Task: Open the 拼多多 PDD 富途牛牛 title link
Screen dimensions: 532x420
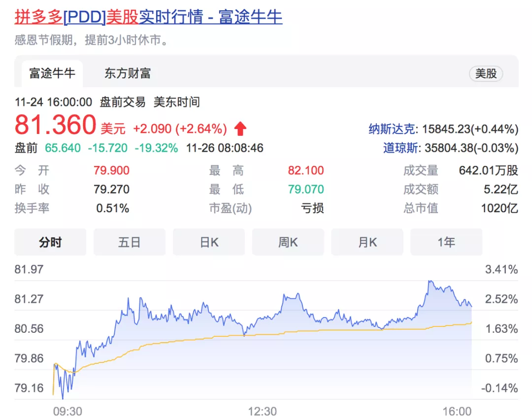Action: pyautogui.click(x=148, y=17)
